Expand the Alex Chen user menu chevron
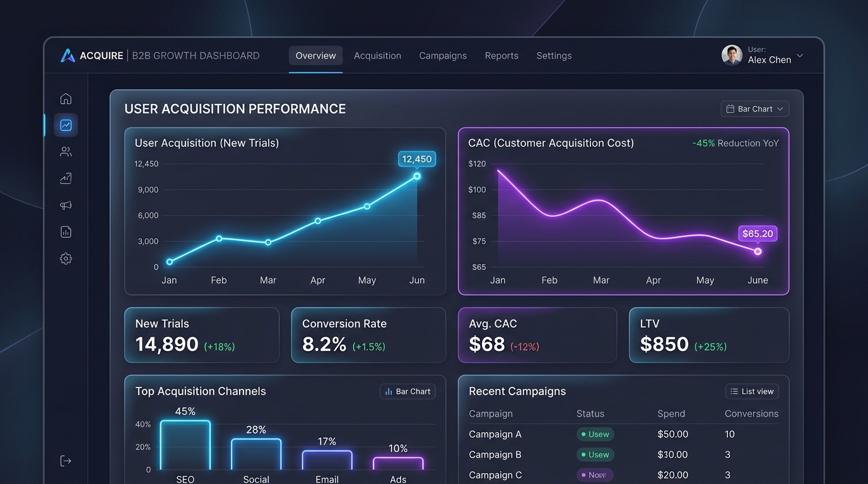 pos(800,55)
